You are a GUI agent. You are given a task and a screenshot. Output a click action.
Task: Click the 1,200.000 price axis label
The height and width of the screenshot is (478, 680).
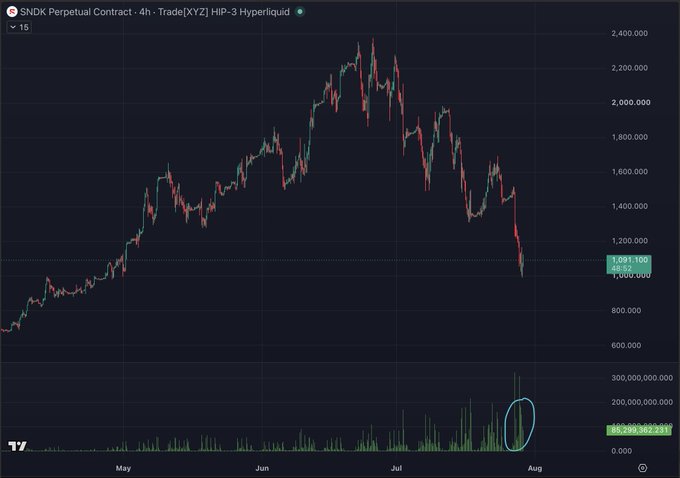(x=630, y=241)
